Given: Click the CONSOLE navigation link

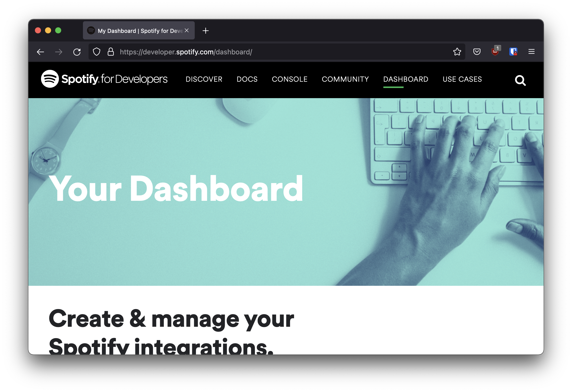Looking at the screenshot, I should pos(290,79).
